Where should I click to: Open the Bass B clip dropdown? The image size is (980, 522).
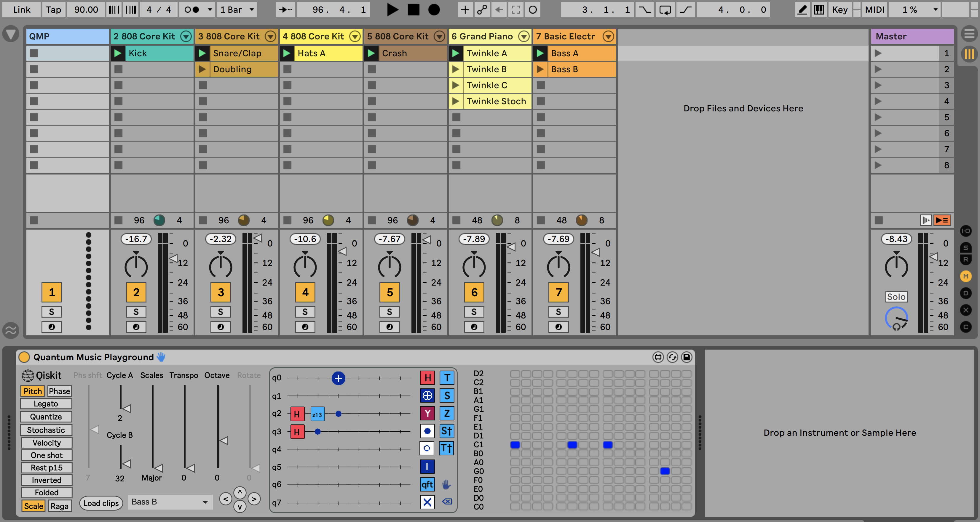tap(170, 502)
